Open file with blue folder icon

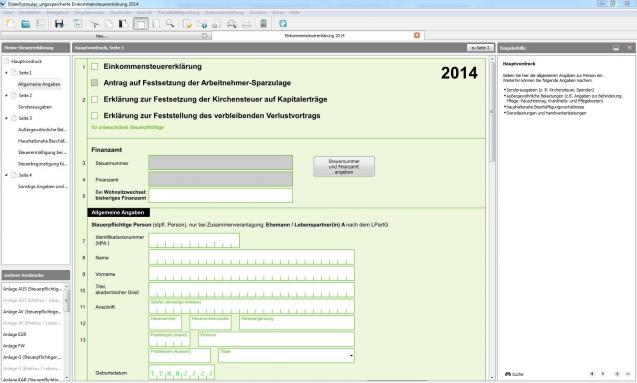(26, 24)
